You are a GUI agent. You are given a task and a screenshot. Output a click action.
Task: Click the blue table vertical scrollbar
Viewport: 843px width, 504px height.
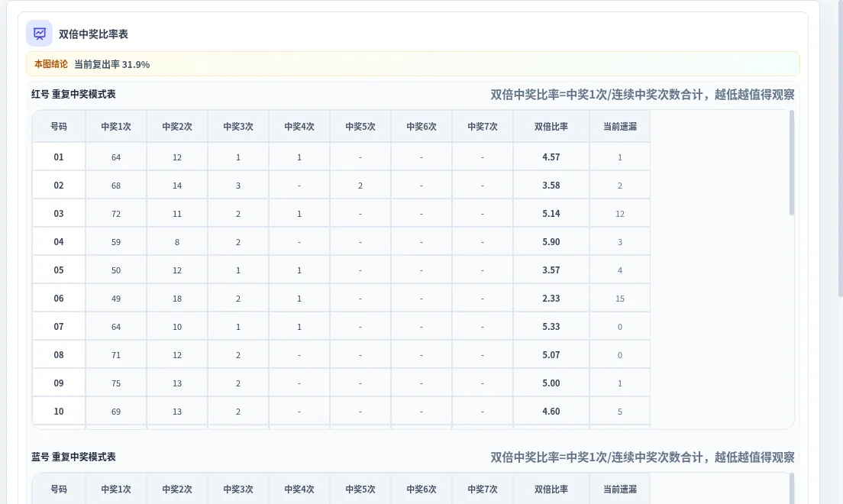(x=791, y=489)
